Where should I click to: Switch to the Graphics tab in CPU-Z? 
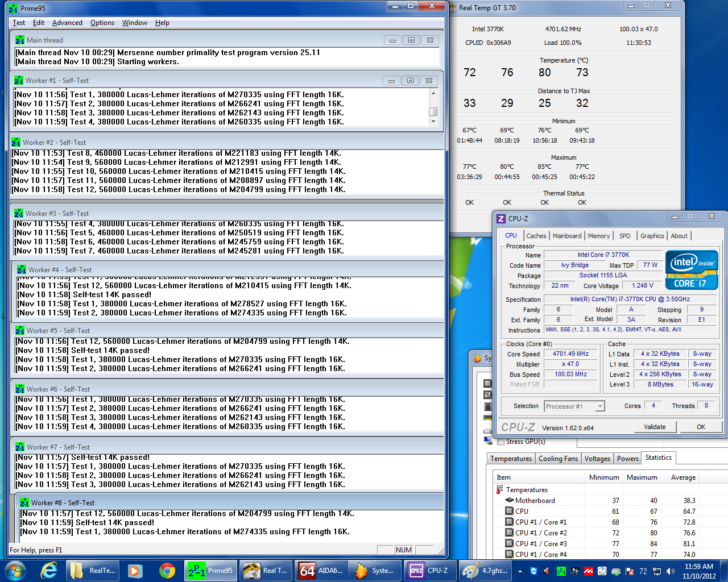point(652,236)
